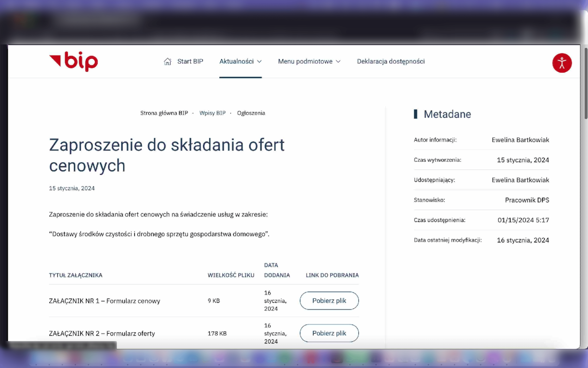
Task: Click the WIELKOŚĆ PLIKU column header
Action: (x=231, y=275)
